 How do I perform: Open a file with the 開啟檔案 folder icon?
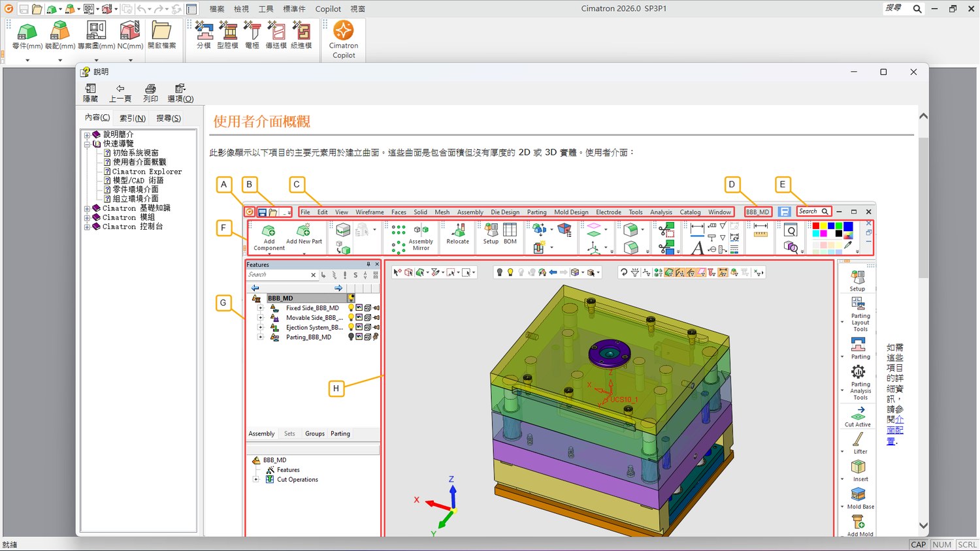[161, 31]
